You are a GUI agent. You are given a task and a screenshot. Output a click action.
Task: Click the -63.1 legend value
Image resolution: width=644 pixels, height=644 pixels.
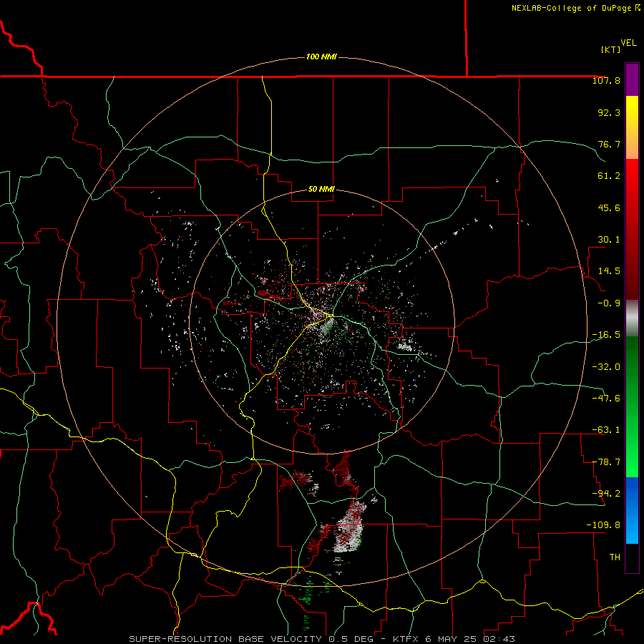[606, 430]
